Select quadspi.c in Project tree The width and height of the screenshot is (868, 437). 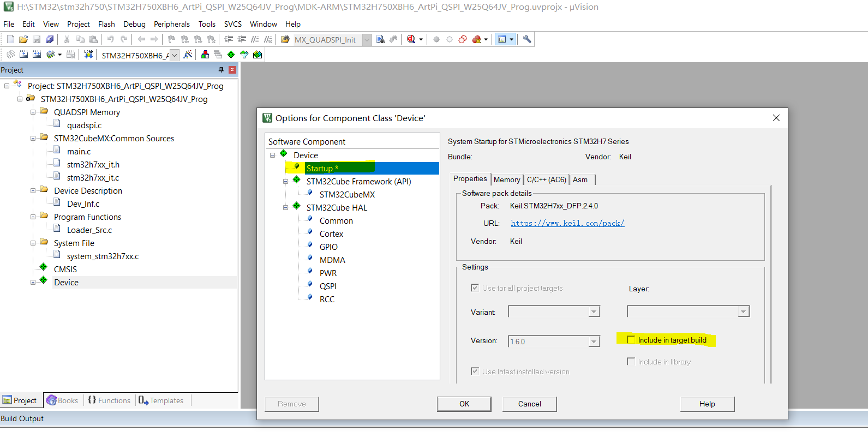tap(84, 125)
